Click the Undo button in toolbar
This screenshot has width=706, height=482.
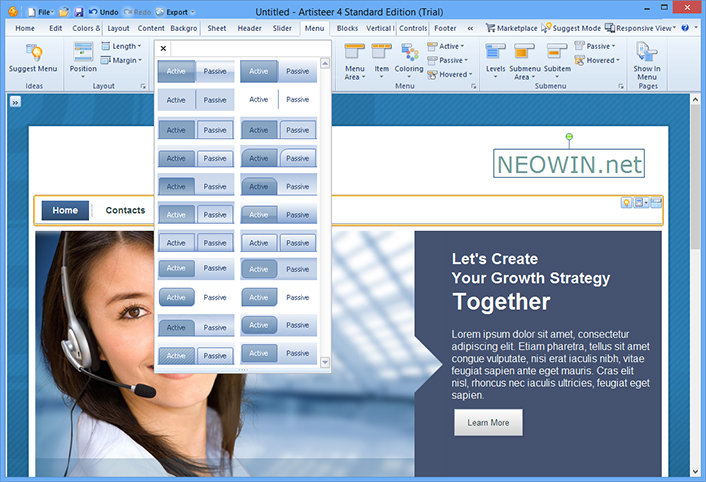click(104, 12)
